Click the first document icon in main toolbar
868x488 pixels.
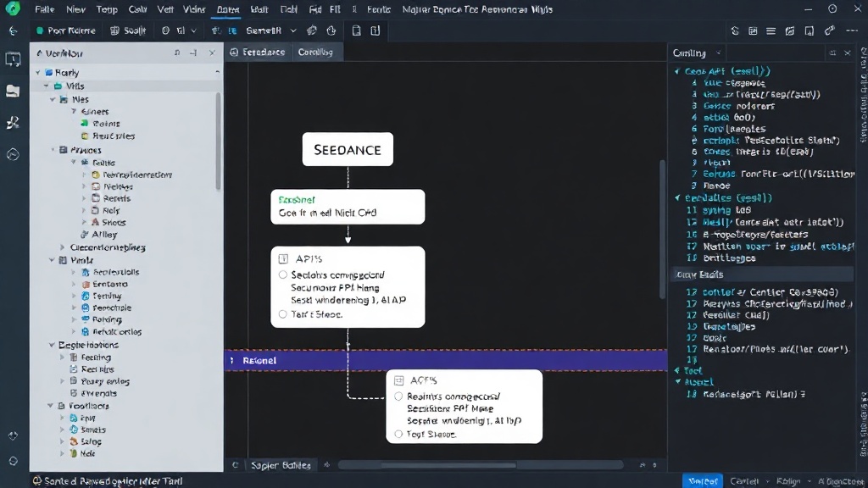[x=357, y=30]
